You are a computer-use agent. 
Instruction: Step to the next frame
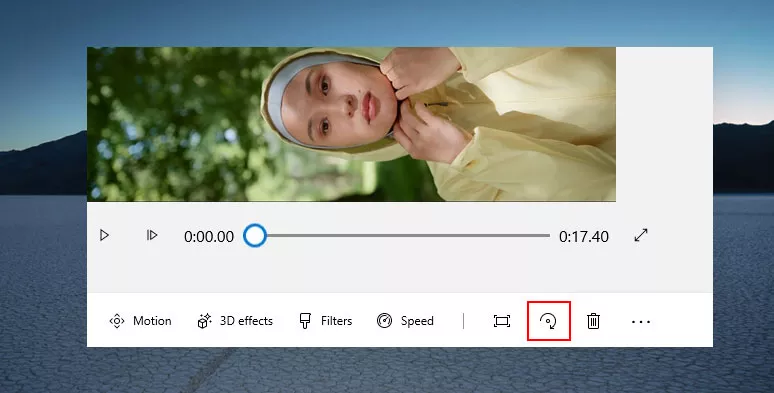click(x=152, y=235)
